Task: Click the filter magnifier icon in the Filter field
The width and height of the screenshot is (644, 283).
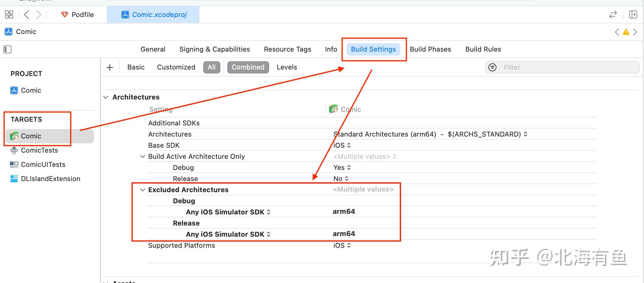Action: click(492, 67)
